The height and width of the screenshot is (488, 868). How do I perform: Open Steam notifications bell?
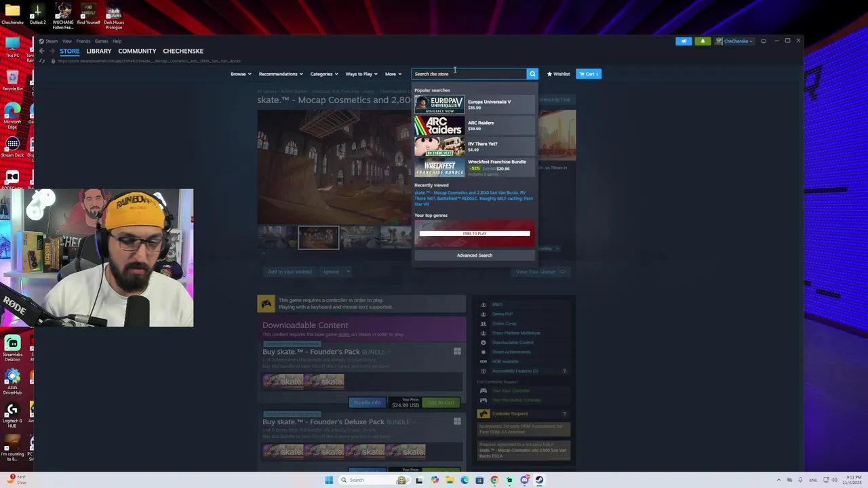tap(703, 41)
